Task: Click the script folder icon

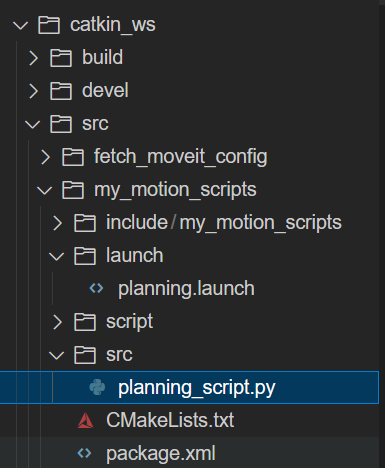Action: [85, 322]
